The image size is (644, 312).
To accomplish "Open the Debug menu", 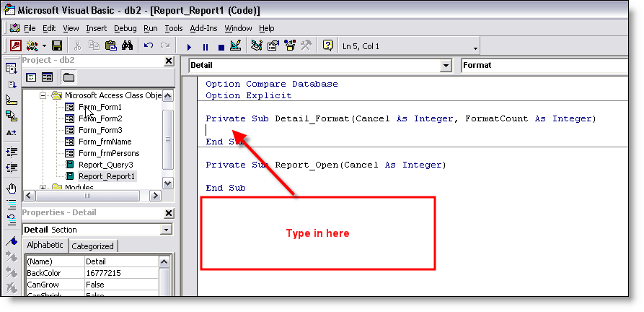I will 125,28.
